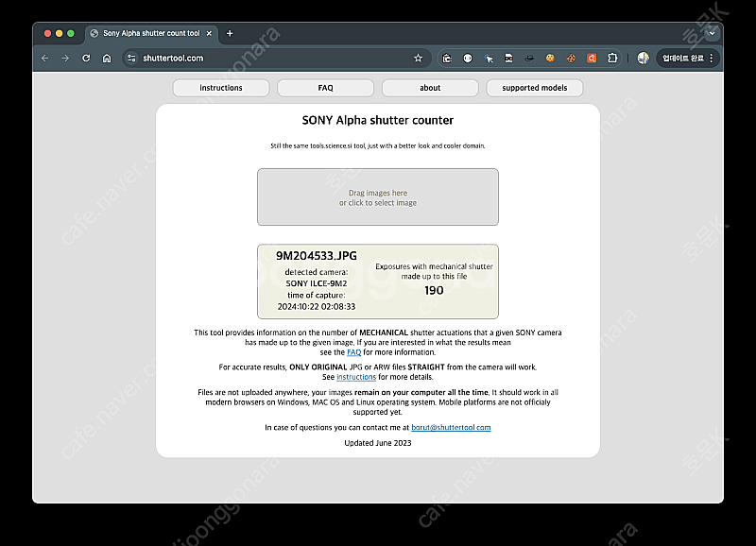This screenshot has width=756, height=546.
Task: Click the SONY Alpha shutter counter heading
Action: pyautogui.click(x=378, y=120)
